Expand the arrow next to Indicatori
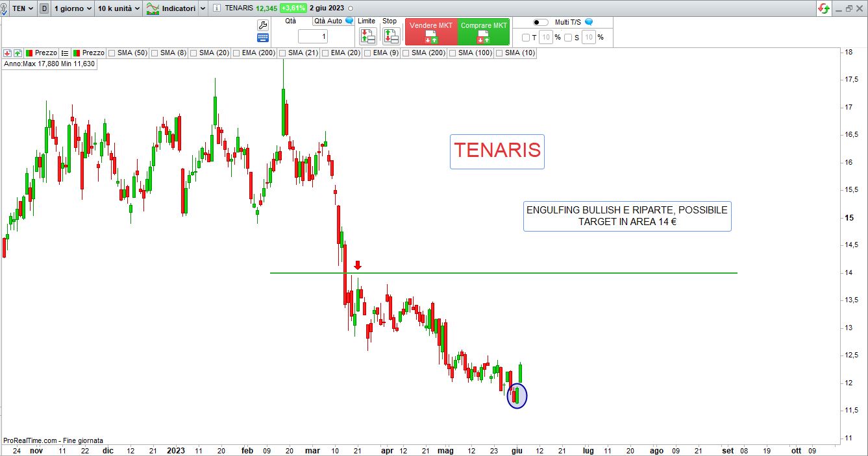The image size is (868, 456). coord(203,8)
